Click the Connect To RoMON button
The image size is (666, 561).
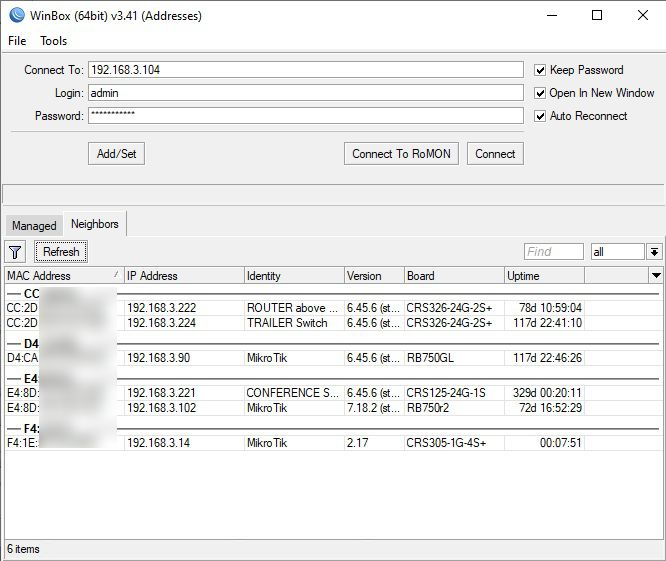point(401,153)
